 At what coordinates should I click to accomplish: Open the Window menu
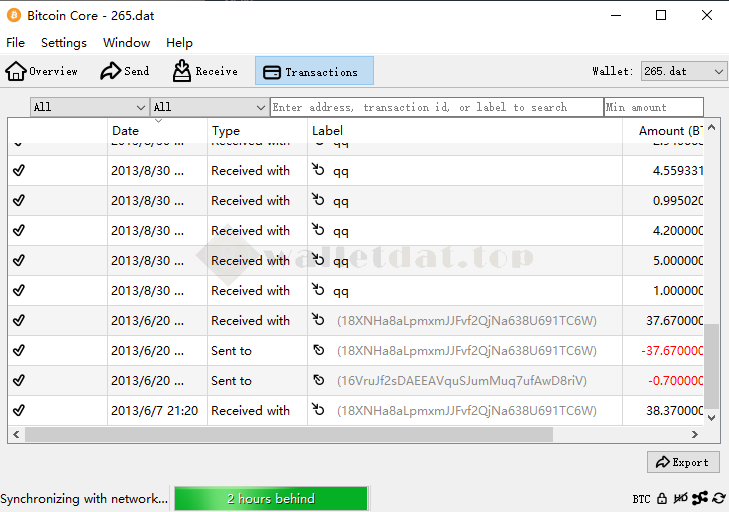[126, 43]
